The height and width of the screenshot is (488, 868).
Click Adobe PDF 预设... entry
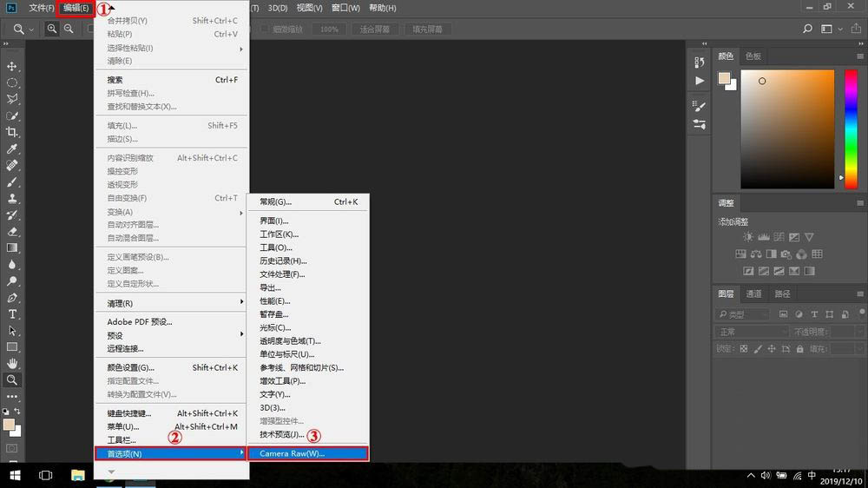coord(171,321)
